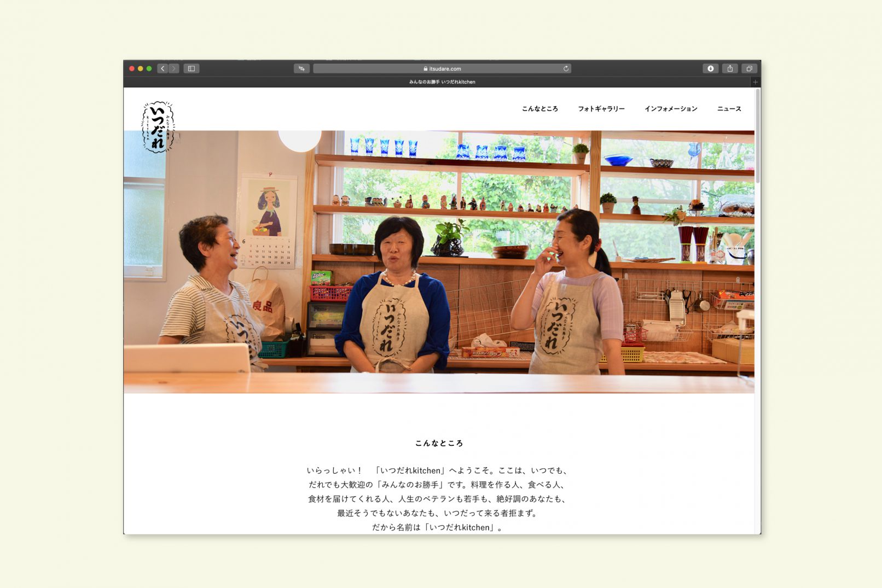Viewport: 882px width, 588px height.
Task: Select ニュース in the site navigation
Action: [729, 109]
